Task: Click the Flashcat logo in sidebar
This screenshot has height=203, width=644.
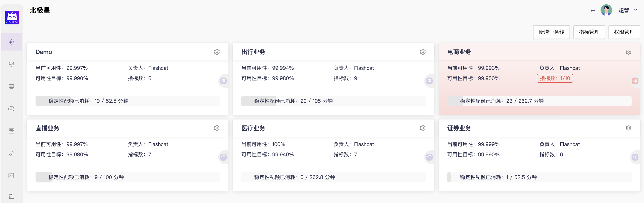Action: (x=12, y=18)
